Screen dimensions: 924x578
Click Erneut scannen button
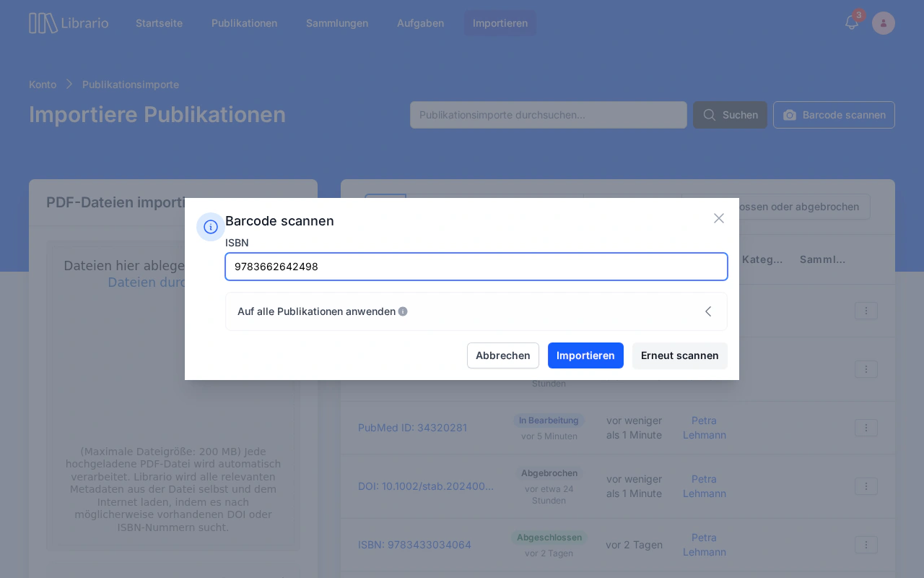(x=680, y=355)
